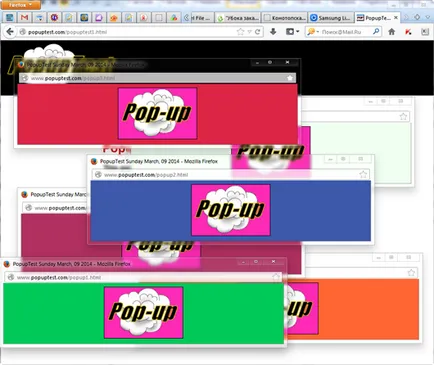Close the PopupTe... tab with its X
The height and width of the screenshot is (365, 434).
pyautogui.click(x=396, y=18)
